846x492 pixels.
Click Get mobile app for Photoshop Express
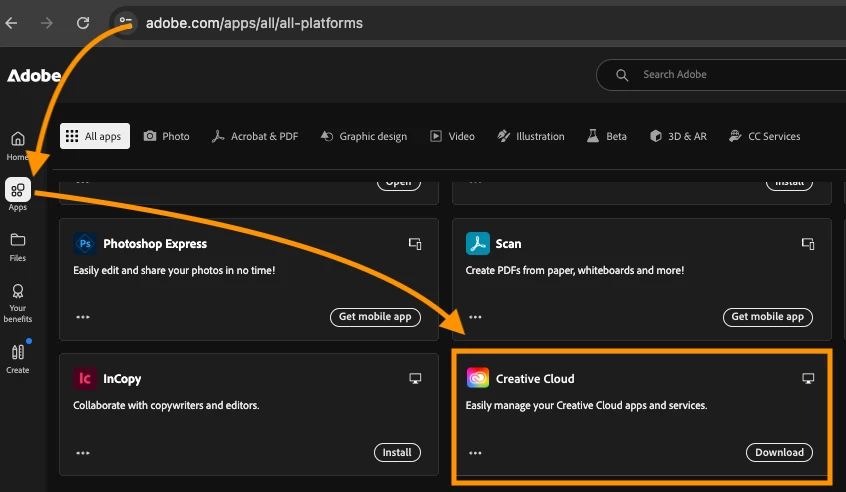coord(375,317)
